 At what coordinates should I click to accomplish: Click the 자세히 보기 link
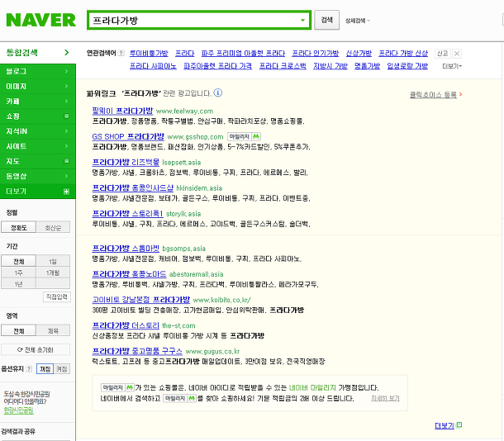pos(385,398)
